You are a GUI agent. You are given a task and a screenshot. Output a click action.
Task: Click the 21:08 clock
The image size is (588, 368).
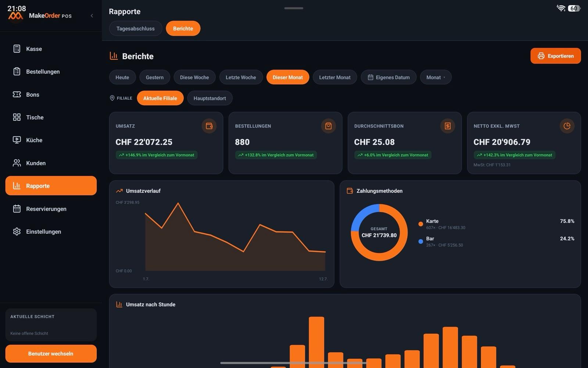coord(17,8)
